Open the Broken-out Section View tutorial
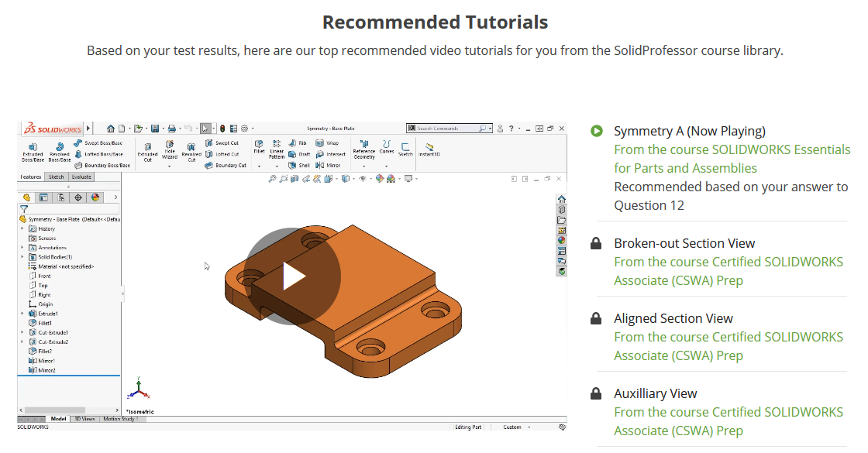Image resolution: width=868 pixels, height=453 pixels. click(x=684, y=243)
